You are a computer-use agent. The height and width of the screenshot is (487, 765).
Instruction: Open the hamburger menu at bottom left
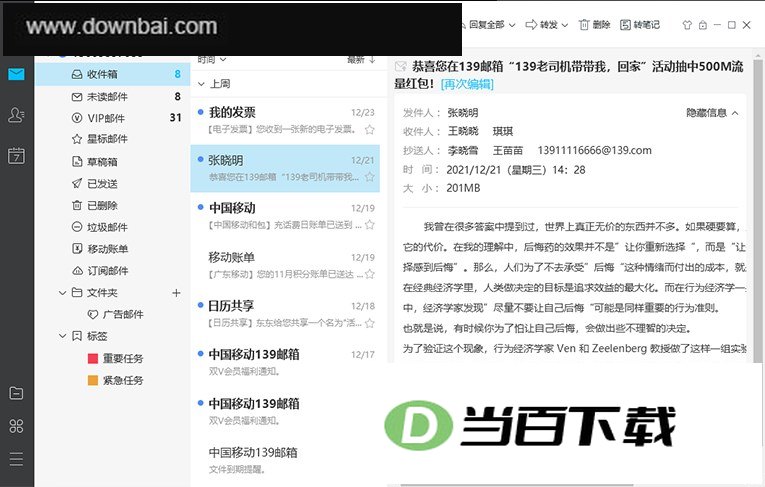tap(16, 459)
